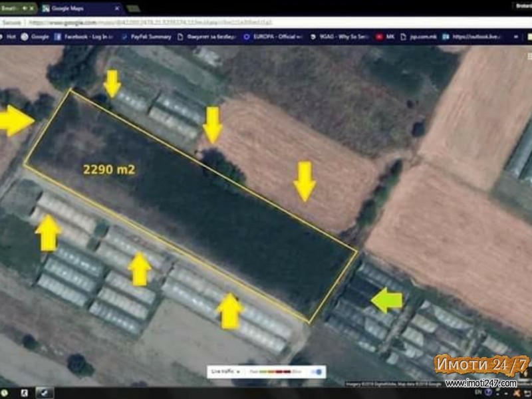Open the MK bookmark
532x399 pixels.
(386, 37)
